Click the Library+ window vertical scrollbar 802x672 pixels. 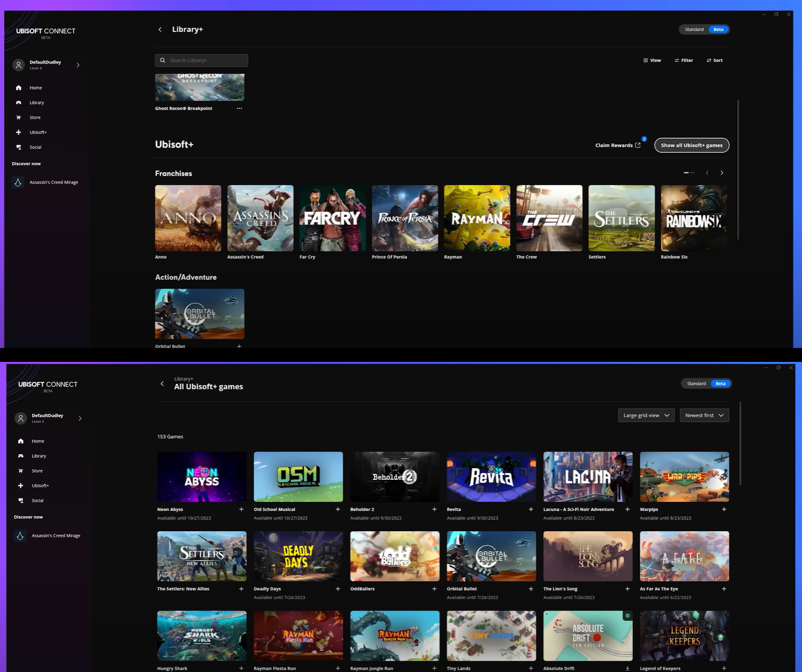coord(738,170)
